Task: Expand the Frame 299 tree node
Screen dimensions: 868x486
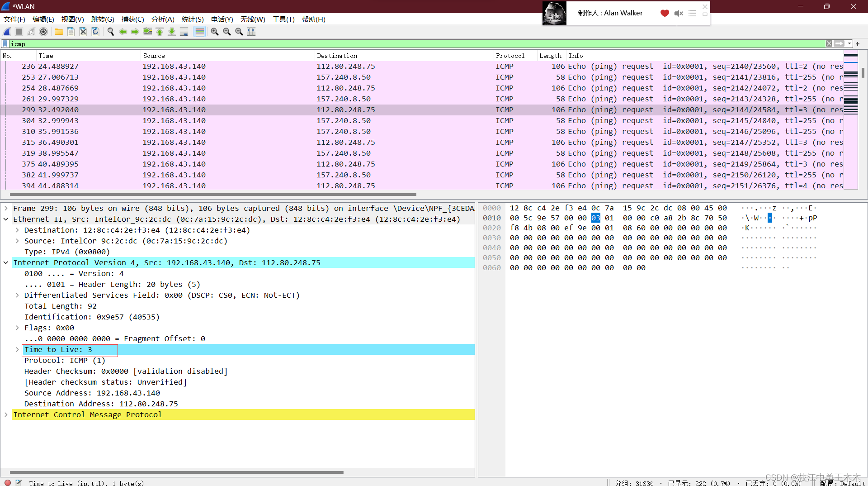Action: point(6,208)
